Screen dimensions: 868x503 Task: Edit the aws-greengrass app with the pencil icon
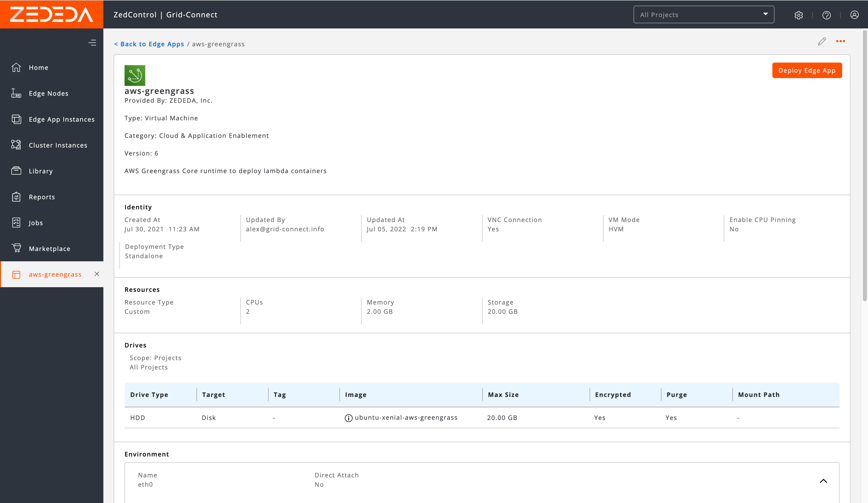(x=822, y=41)
